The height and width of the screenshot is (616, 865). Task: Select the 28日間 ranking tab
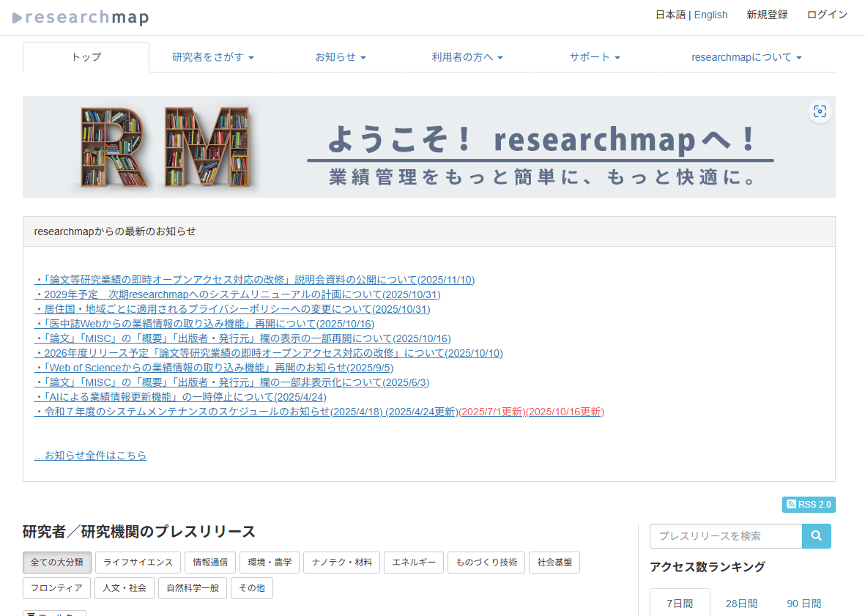pyautogui.click(x=741, y=604)
